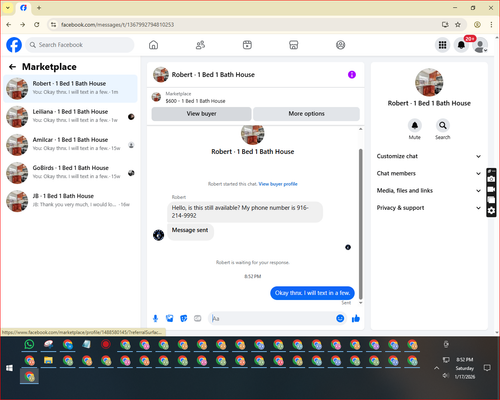Go to Home feed icon

[153, 45]
